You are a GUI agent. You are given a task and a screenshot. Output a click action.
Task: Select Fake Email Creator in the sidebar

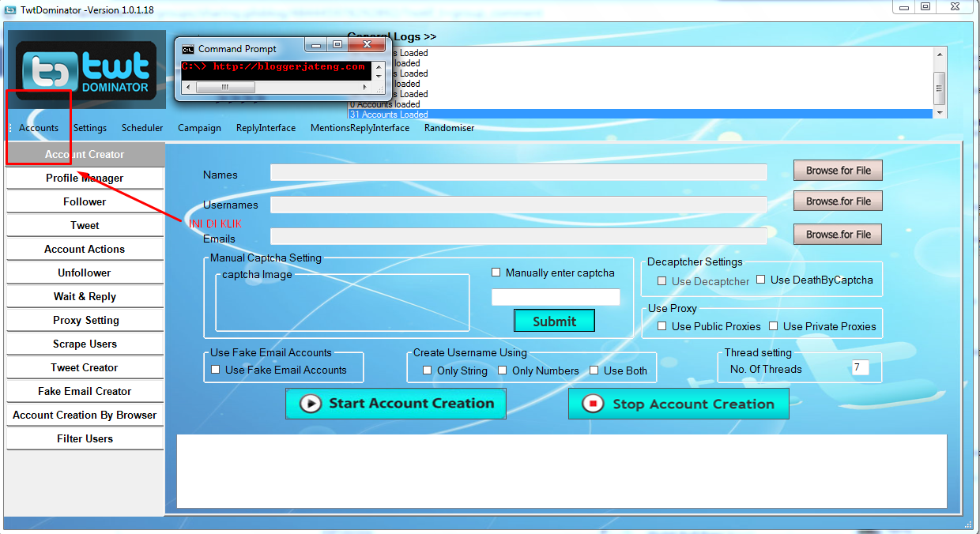[x=85, y=391]
